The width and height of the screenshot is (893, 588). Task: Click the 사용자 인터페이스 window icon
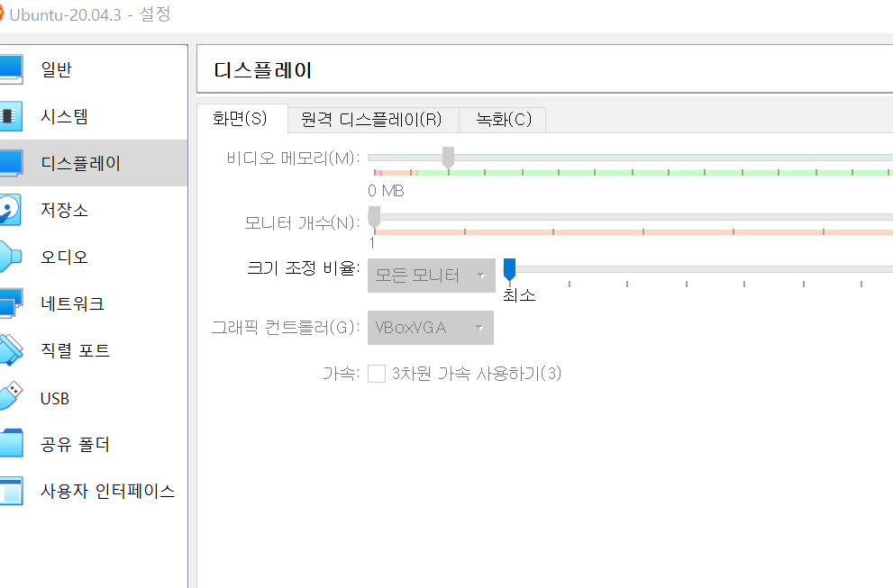point(10,491)
